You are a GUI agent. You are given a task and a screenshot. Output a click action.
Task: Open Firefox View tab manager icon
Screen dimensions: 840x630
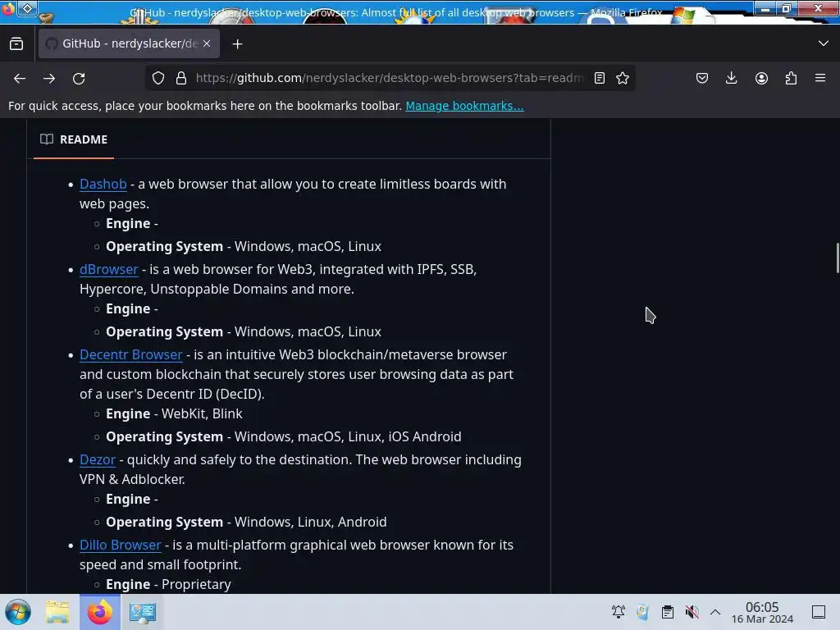coord(16,44)
